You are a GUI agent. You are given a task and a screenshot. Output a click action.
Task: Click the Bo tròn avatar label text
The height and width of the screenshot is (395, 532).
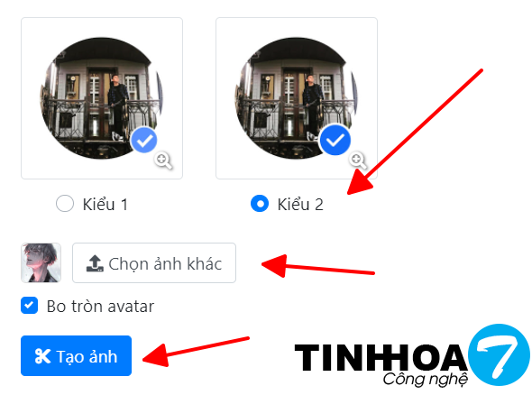coord(100,307)
